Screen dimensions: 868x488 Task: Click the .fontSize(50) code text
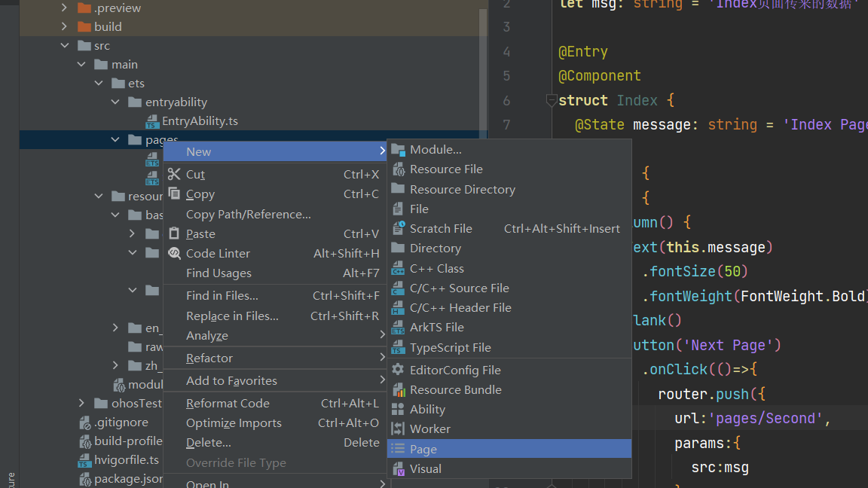tap(695, 272)
